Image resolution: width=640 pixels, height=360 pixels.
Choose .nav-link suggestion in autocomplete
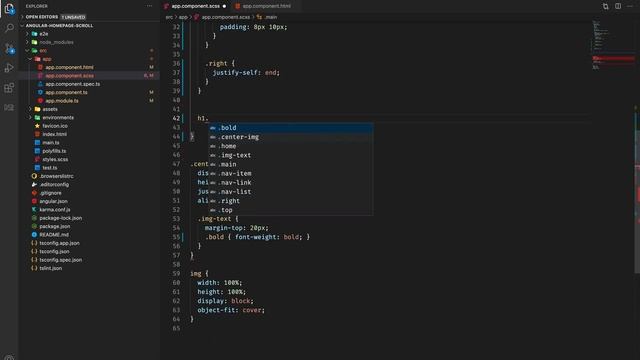pos(291,182)
